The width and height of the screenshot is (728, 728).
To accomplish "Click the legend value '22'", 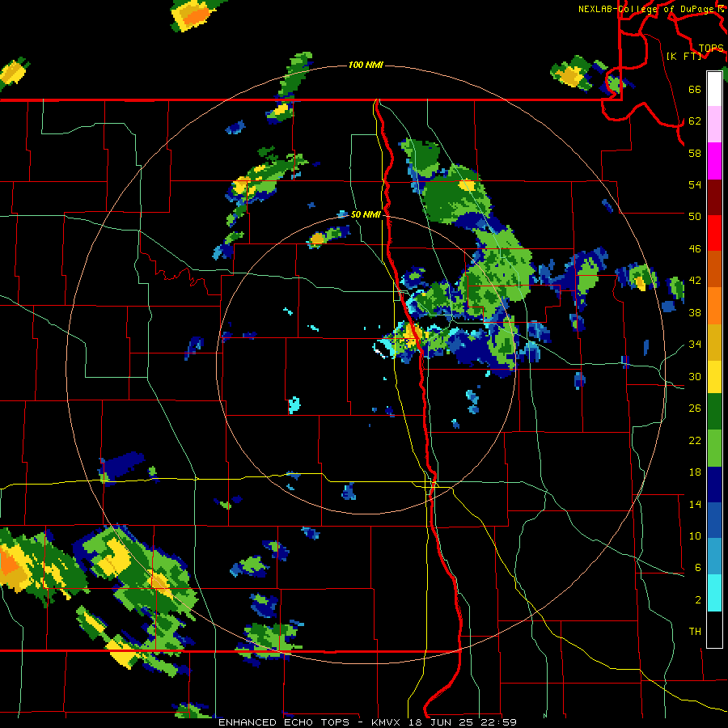I will 695,440.
